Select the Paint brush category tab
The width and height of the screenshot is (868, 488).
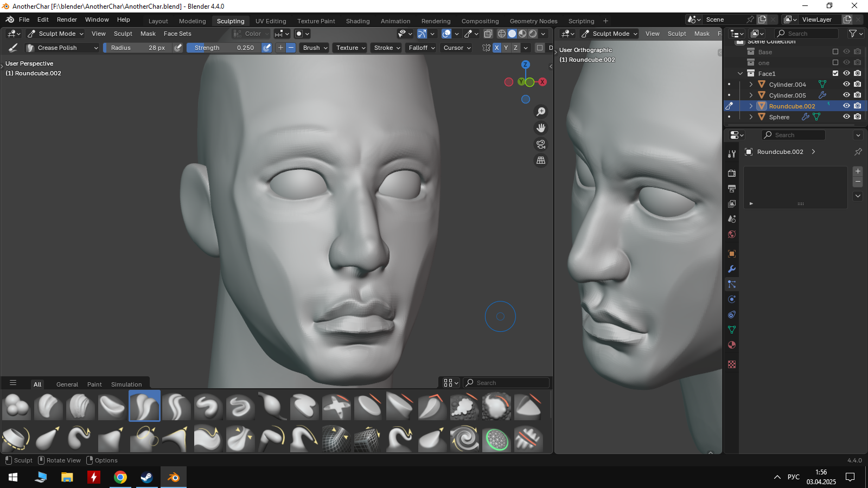[94, 384]
